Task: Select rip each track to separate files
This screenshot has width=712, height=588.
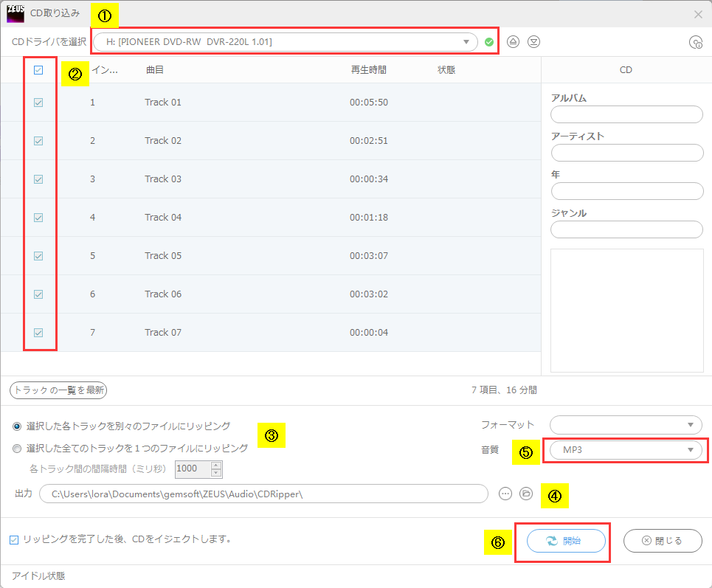Action: coord(17,426)
